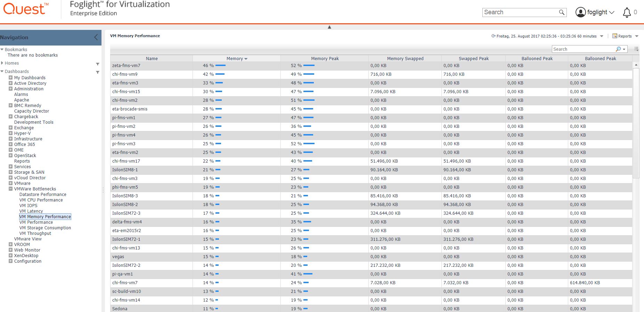Expand the VMware node

10,183
